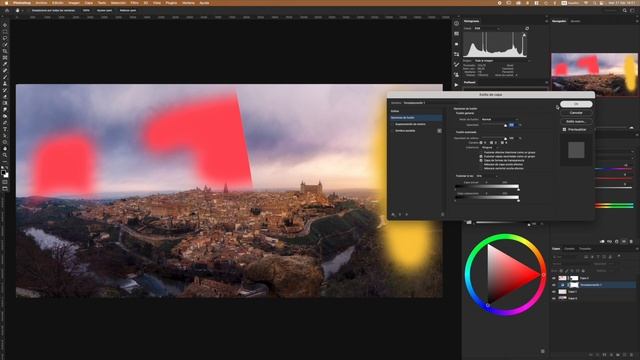Open the Cobertura dropdown
Image resolution: width=640 pixels, height=360 pixels.
490,147
